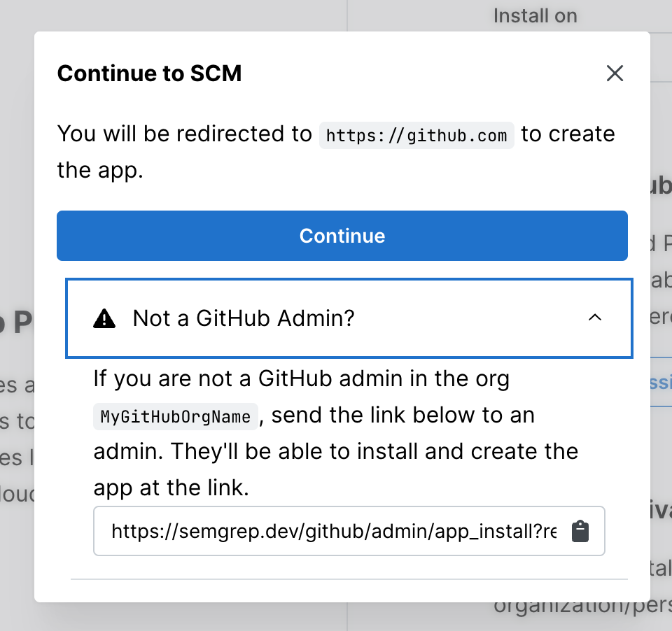This screenshot has width=672, height=631.
Task: Click the 'Install on' heading behind the dialog
Action: [x=535, y=15]
